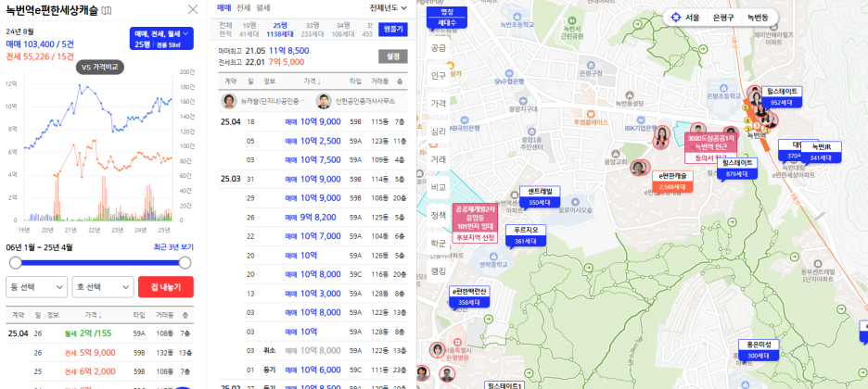Screen dimensions: 868x389
Task: Select the 홍은미성 300세대 map marker
Action: 759,350
